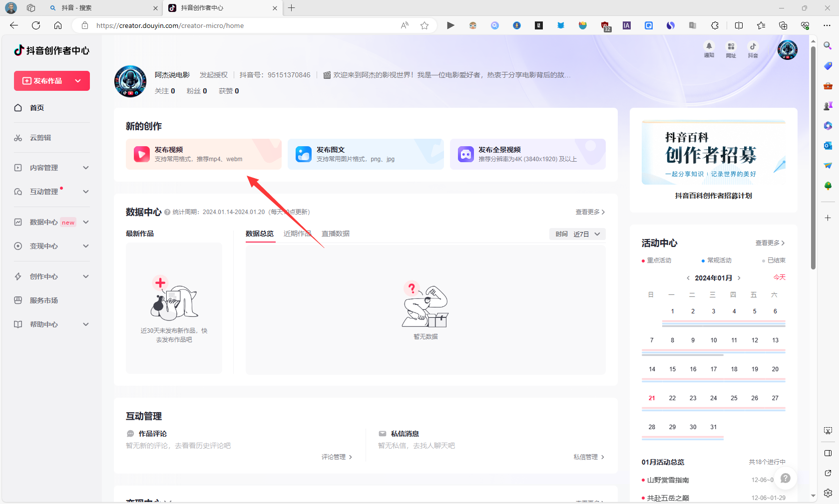Click the help question mark bubble
Screen dimensions: 839x504
[x=785, y=478]
